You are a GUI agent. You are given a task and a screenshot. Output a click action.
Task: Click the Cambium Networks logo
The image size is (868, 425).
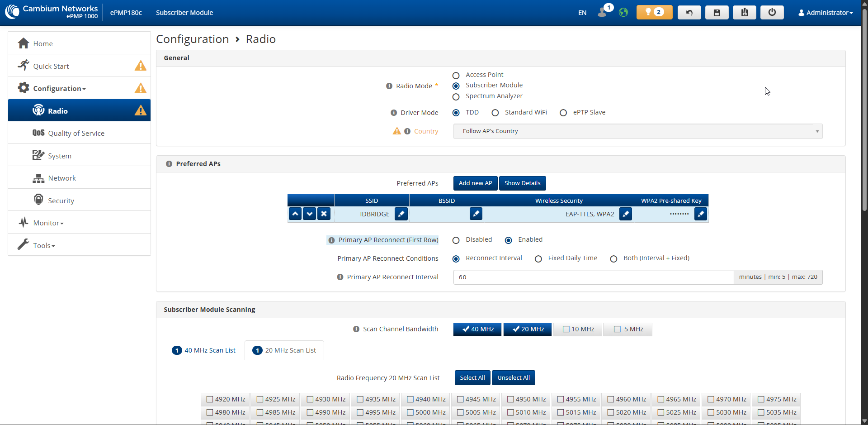(52, 12)
